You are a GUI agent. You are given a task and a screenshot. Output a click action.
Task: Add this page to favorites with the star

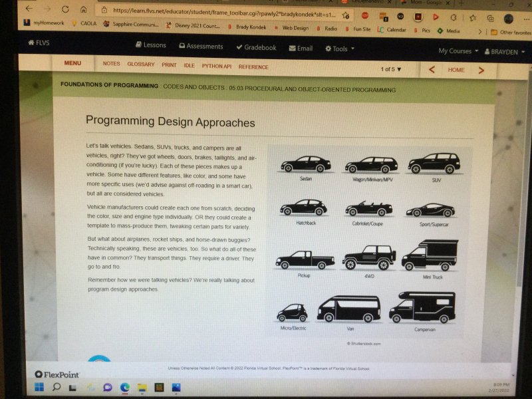point(346,15)
